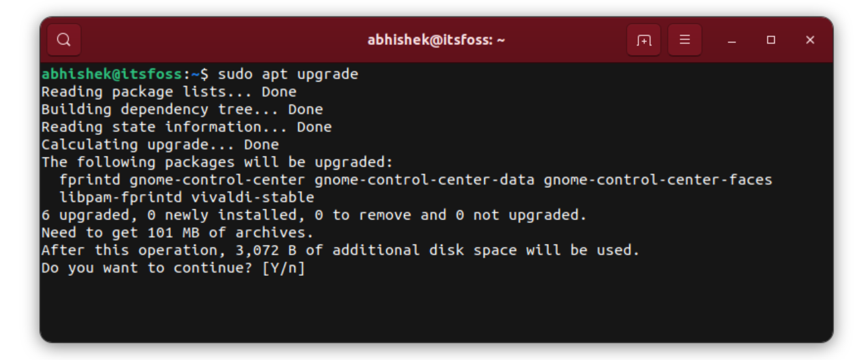Screen dimensions: 868x360
Task: Click the abhishek@itsfoss: ~ window title
Action: coord(436,40)
